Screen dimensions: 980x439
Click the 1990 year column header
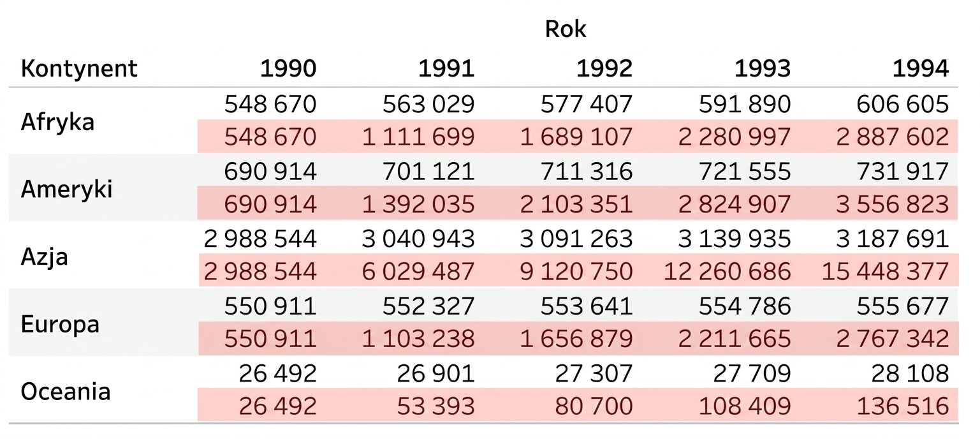click(288, 68)
